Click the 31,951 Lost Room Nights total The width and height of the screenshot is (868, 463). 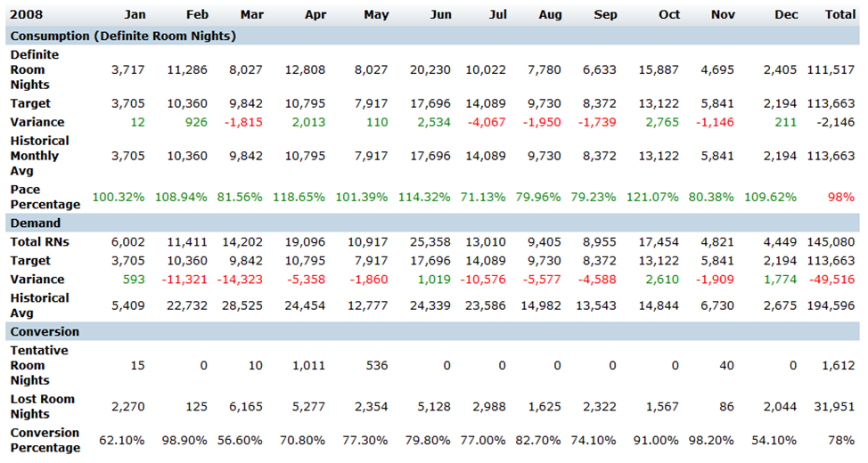[x=835, y=407]
